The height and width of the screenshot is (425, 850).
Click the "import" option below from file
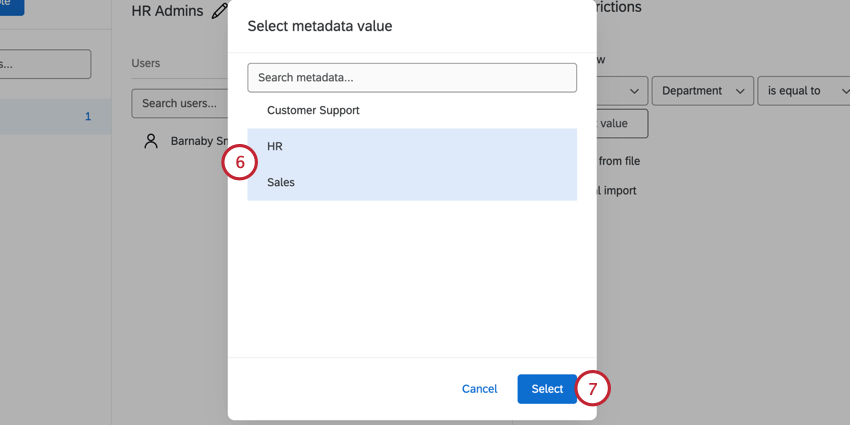(x=619, y=190)
